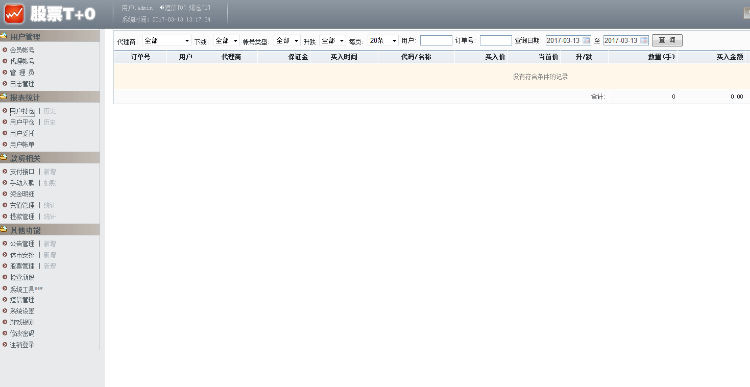Open 系统设置 page

[22, 311]
